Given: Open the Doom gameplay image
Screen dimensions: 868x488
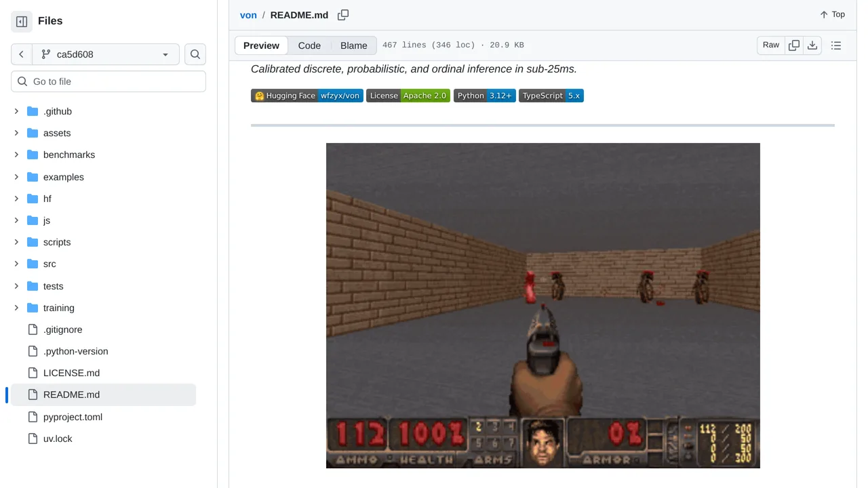Looking at the screenshot, I should click(x=543, y=306).
